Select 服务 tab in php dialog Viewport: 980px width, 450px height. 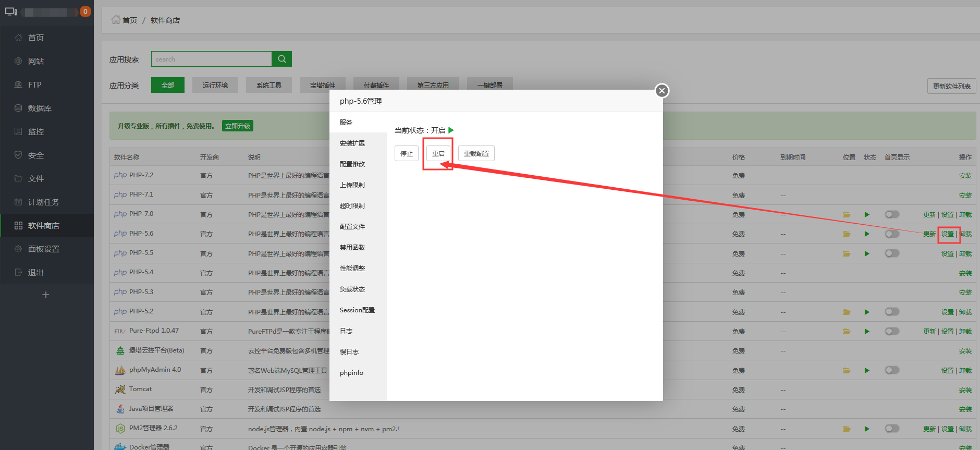pyautogui.click(x=358, y=122)
